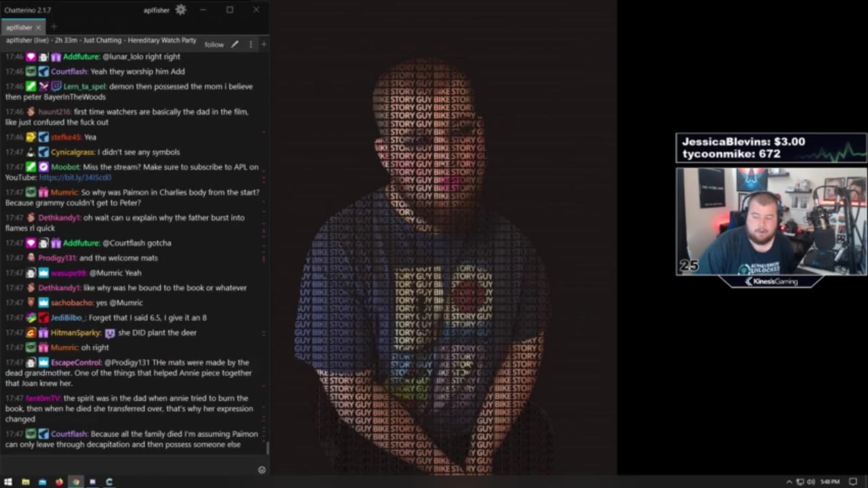Click the aplfisher account name in title bar
Screen dimensions: 868x488
click(157, 10)
